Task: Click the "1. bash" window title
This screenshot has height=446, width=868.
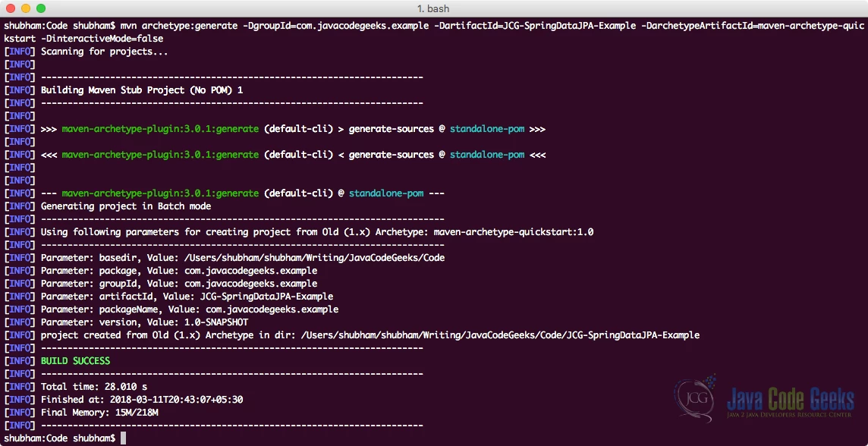Action: pyautogui.click(x=434, y=8)
